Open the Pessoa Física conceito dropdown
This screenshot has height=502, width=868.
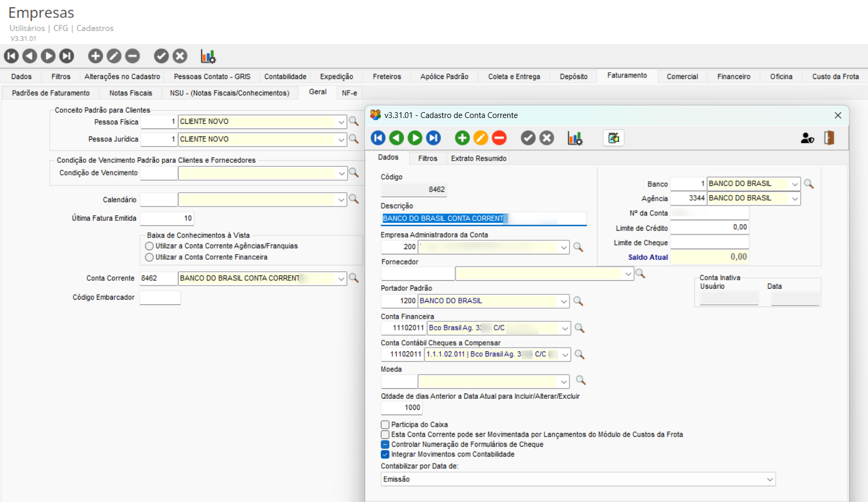pyautogui.click(x=341, y=122)
